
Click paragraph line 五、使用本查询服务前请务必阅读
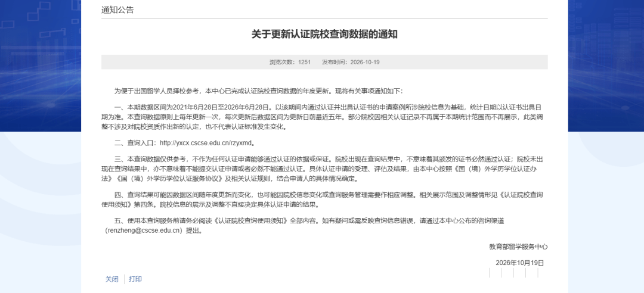[x=309, y=221]
